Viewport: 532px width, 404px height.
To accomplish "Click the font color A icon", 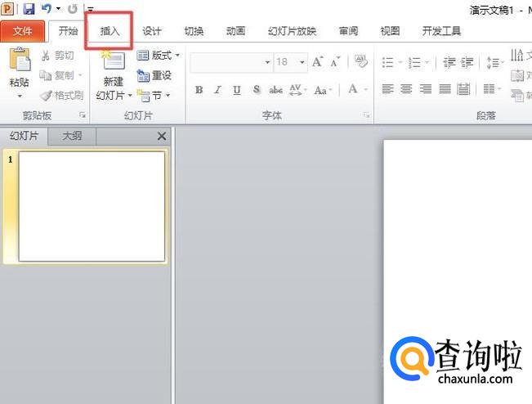I will pyautogui.click(x=353, y=89).
